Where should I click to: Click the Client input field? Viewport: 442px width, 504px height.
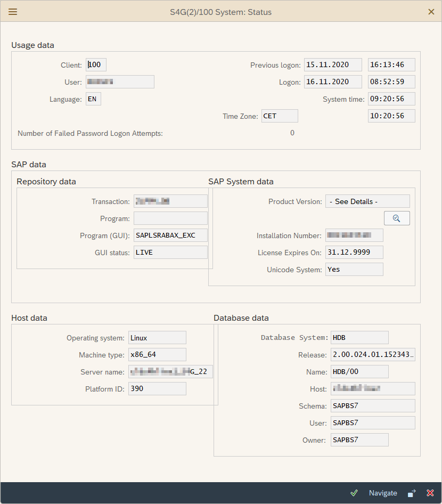96,65
